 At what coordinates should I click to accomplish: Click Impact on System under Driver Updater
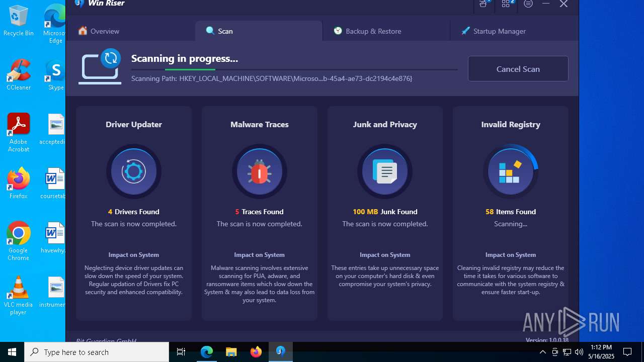point(134,255)
